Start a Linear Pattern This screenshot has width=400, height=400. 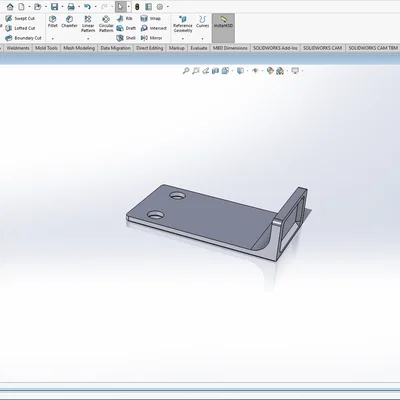[x=88, y=24]
